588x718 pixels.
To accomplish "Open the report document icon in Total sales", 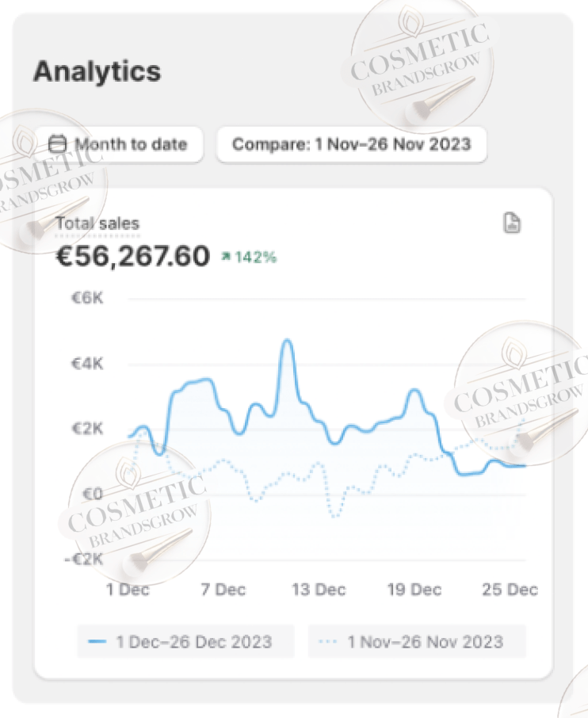I will 512,223.
